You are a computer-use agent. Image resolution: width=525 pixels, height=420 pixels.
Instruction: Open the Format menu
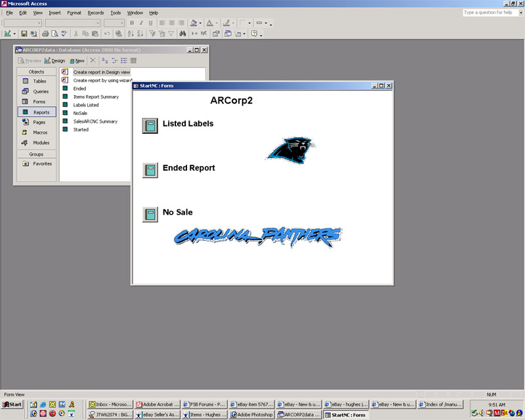(74, 12)
